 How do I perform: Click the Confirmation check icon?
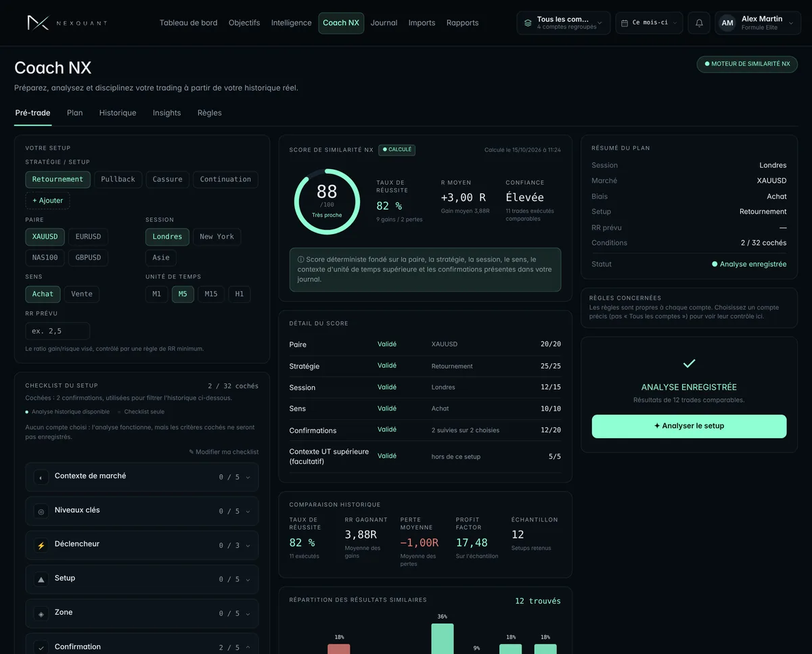[x=41, y=648]
